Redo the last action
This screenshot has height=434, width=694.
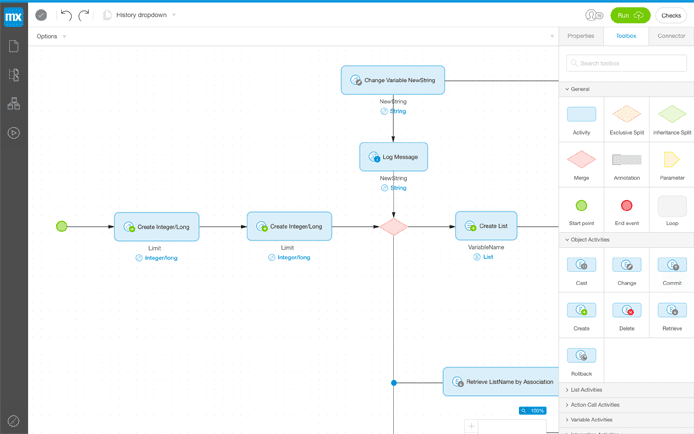coord(84,15)
